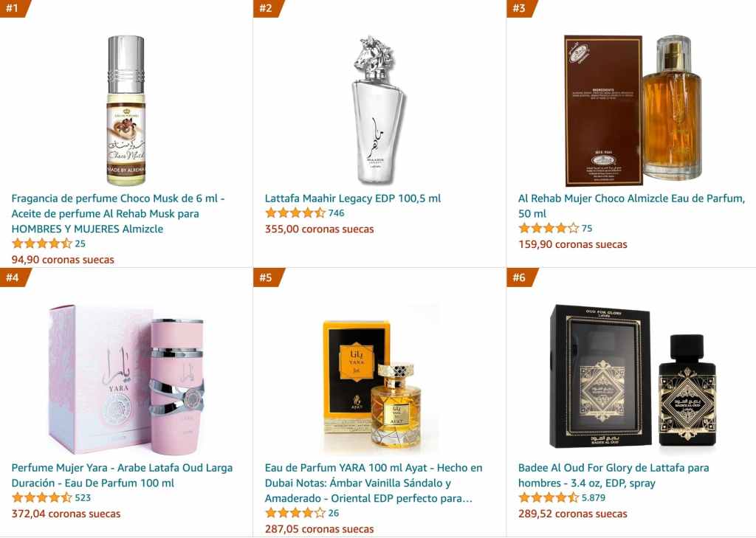The height and width of the screenshot is (538, 756).
Task: Open 'Eau de Parfum YARA 100 ml Ayat' link
Action: pos(373,483)
